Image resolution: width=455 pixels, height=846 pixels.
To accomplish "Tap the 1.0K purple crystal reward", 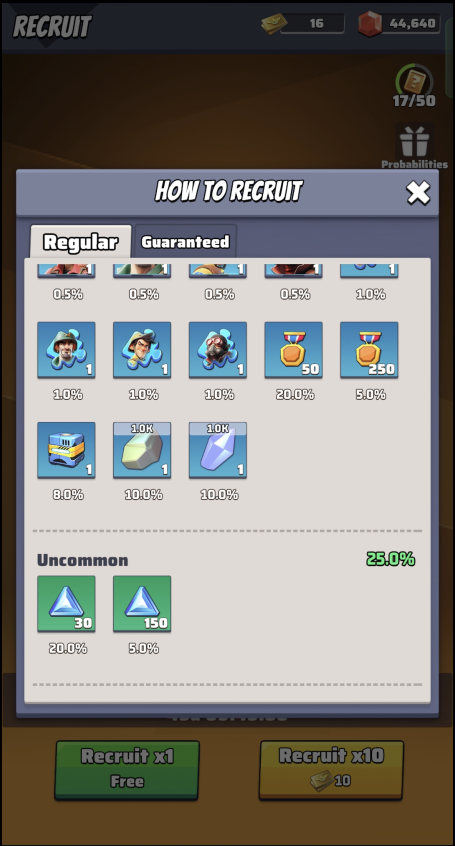I will tap(218, 451).
